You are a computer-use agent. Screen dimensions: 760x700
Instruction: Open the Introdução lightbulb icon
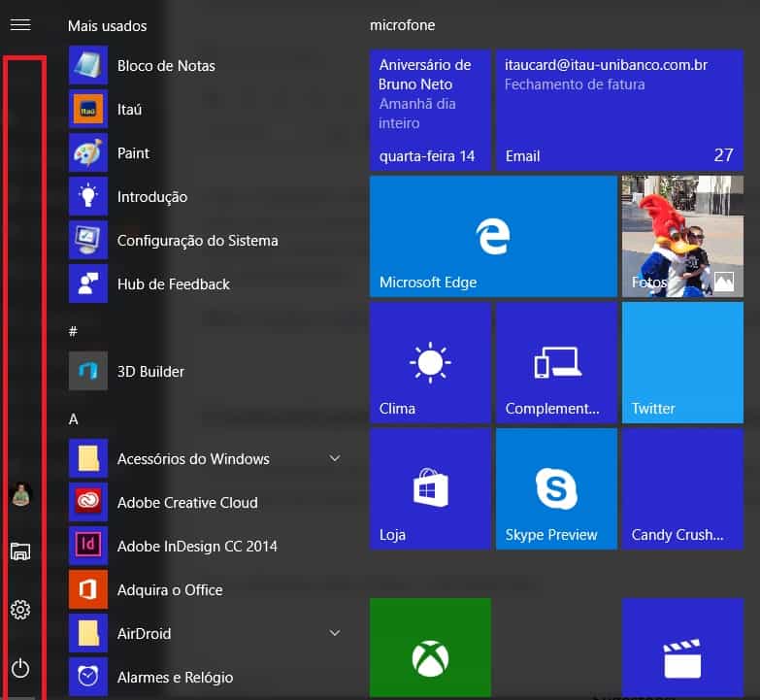pos(88,196)
